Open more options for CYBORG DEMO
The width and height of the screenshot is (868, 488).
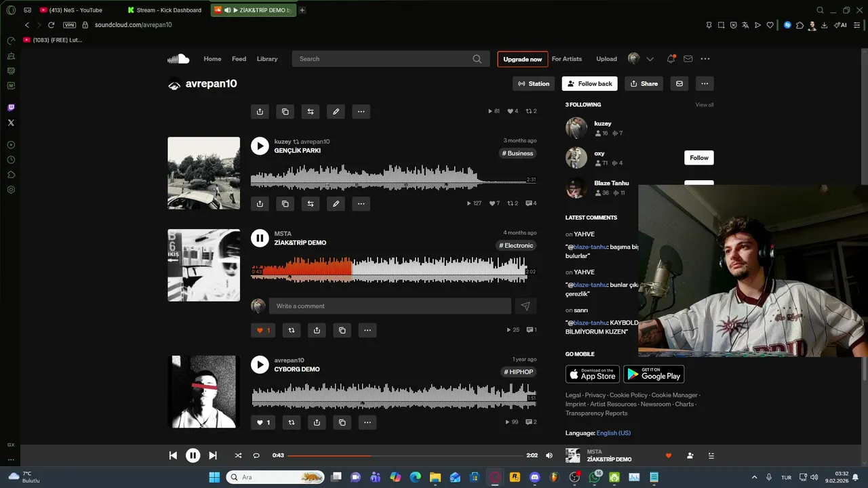pyautogui.click(x=367, y=422)
